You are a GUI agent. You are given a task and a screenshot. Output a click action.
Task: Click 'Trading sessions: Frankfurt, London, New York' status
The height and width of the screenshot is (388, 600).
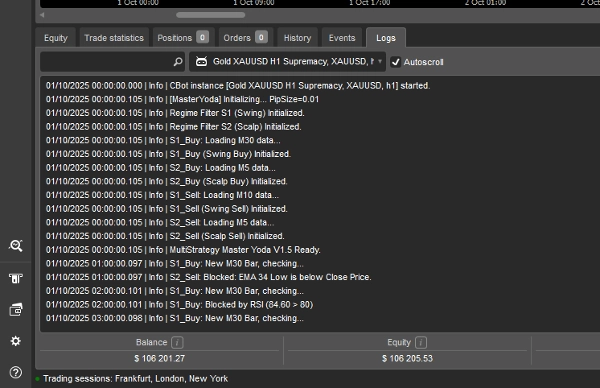[135, 379]
